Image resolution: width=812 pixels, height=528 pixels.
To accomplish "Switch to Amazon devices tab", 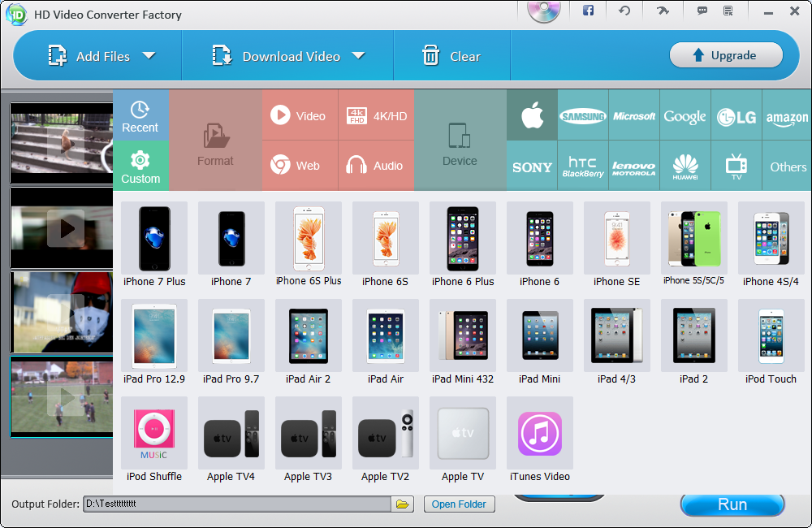I will click(787, 115).
